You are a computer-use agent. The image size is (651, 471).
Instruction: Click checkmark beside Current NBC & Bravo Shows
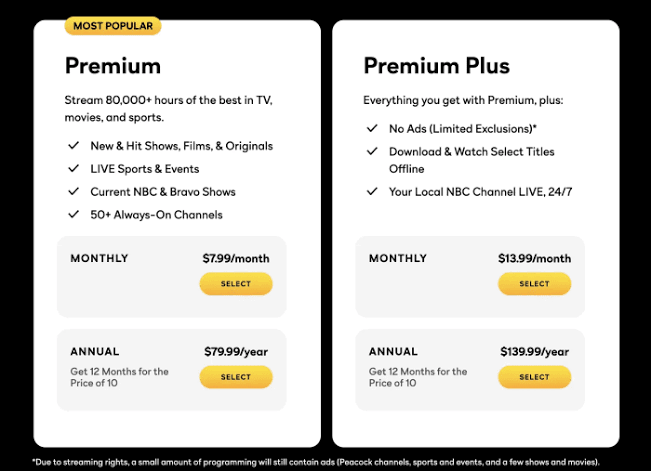click(x=73, y=191)
